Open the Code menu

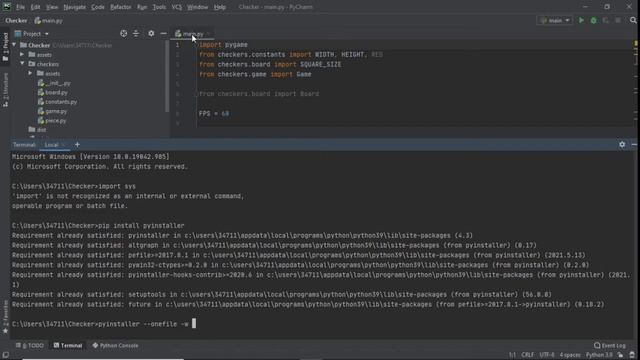98,7
